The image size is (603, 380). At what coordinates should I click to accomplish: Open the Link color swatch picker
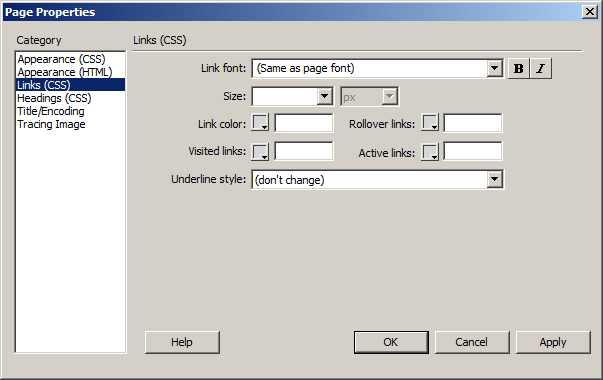pyautogui.click(x=260, y=123)
